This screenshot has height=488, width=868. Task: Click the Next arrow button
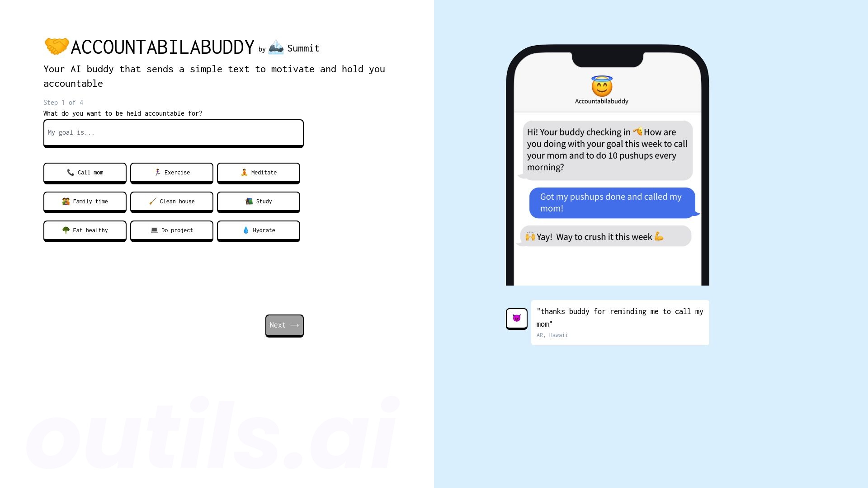click(284, 325)
